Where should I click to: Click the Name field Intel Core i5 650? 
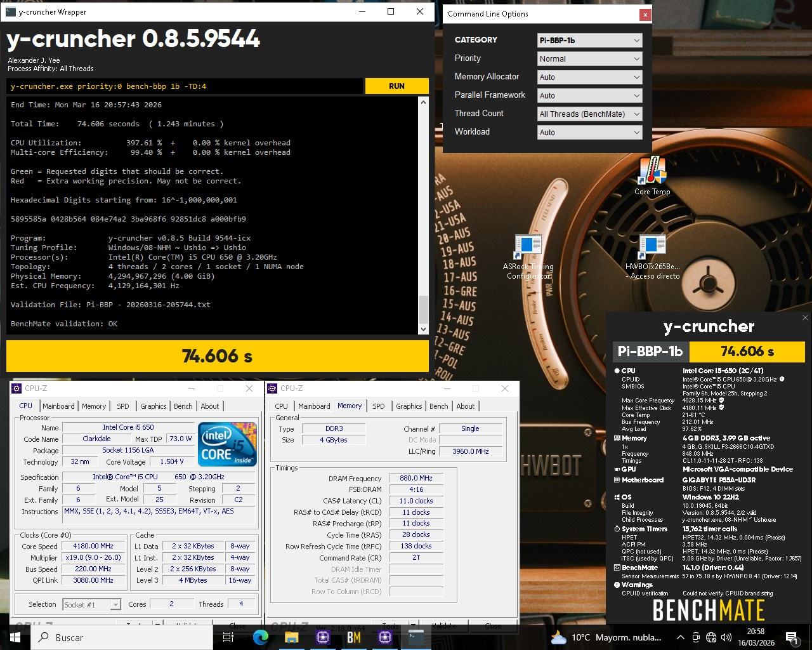pos(128,427)
